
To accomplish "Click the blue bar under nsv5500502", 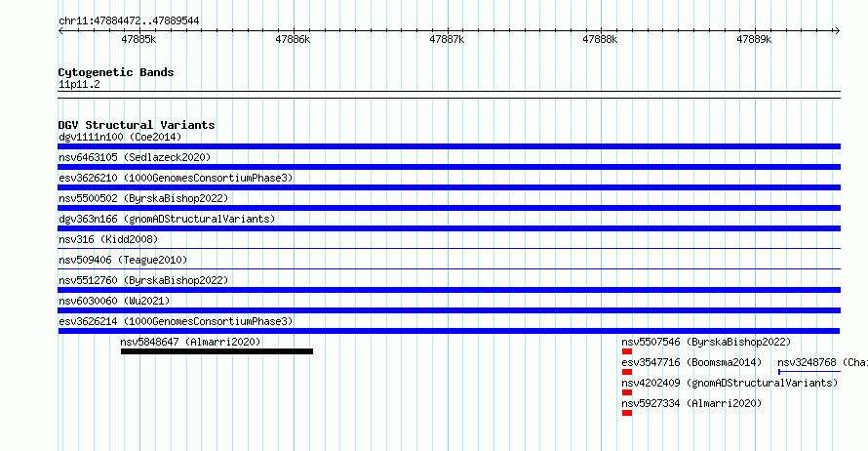I will click(449, 208).
